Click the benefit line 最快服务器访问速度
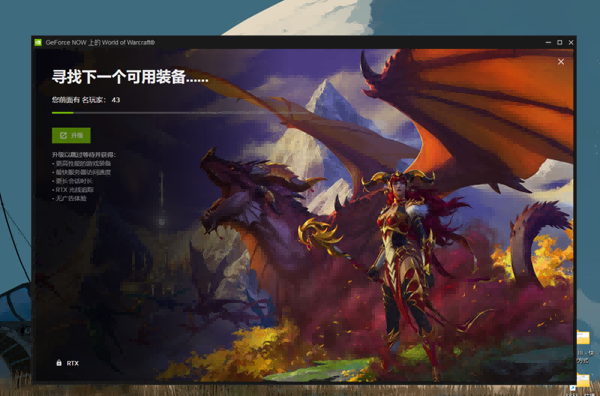The height and width of the screenshot is (396, 600). 82,172
